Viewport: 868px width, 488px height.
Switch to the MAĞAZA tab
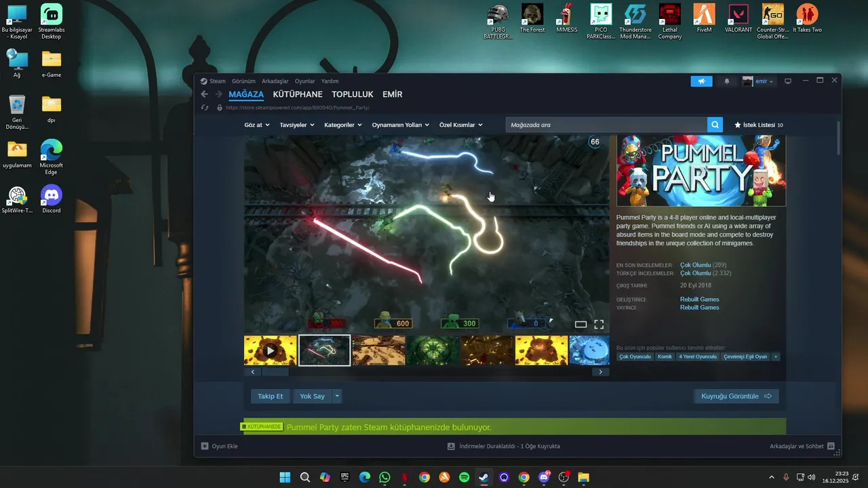[246, 94]
